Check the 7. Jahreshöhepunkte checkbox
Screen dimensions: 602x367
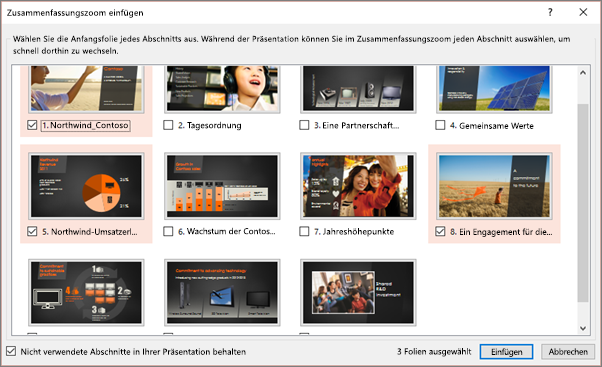(304, 231)
